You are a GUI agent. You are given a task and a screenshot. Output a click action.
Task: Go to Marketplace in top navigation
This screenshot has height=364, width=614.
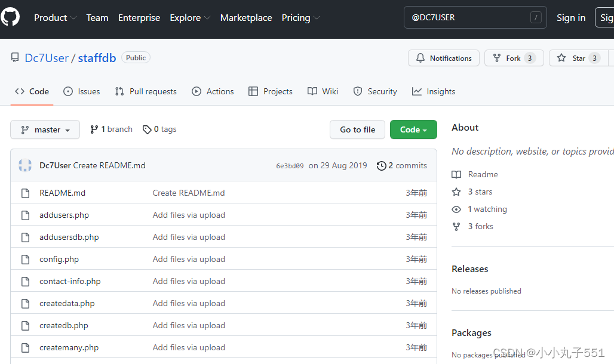point(246,18)
